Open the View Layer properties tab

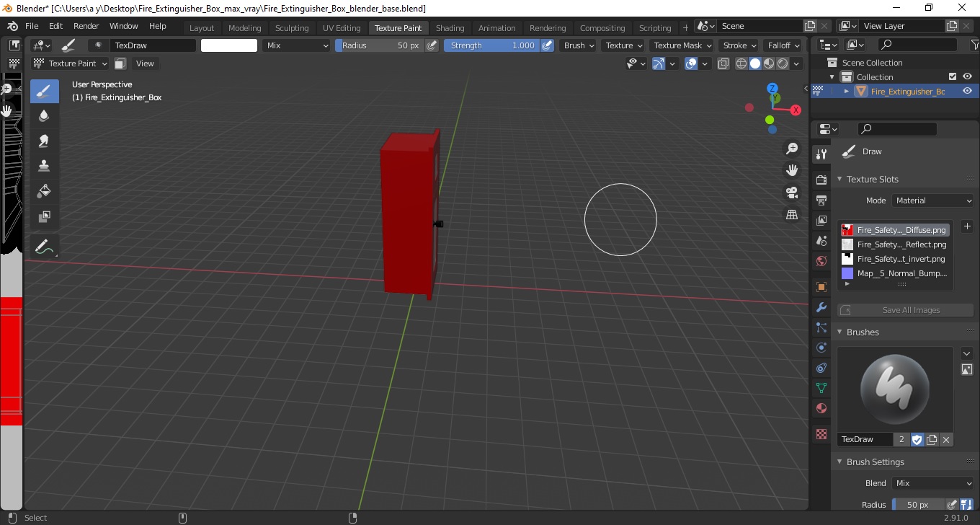click(x=821, y=220)
